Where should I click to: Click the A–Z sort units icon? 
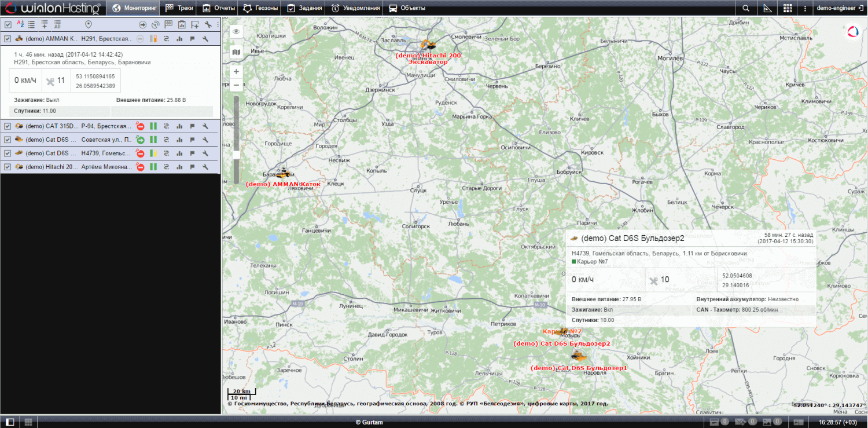pyautogui.click(x=20, y=24)
